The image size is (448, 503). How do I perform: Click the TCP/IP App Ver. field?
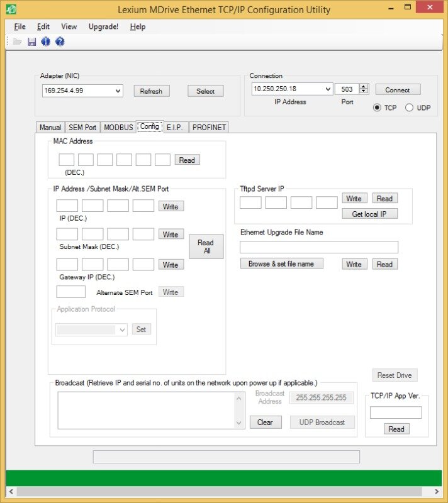coord(396,412)
